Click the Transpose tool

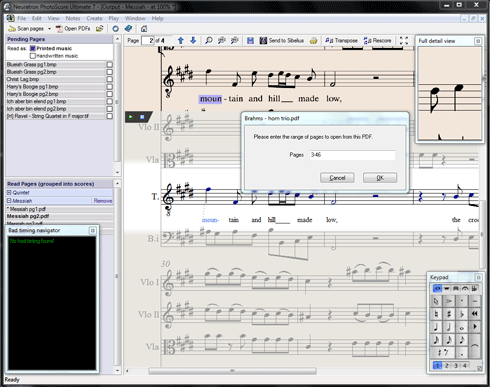tap(341, 41)
